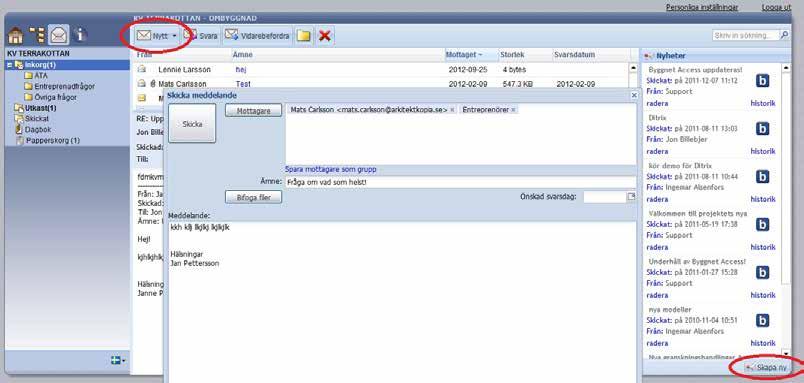
Task: Click the 'b' icon of 'kör demo för Ditrix' news
Action: [x=762, y=176]
